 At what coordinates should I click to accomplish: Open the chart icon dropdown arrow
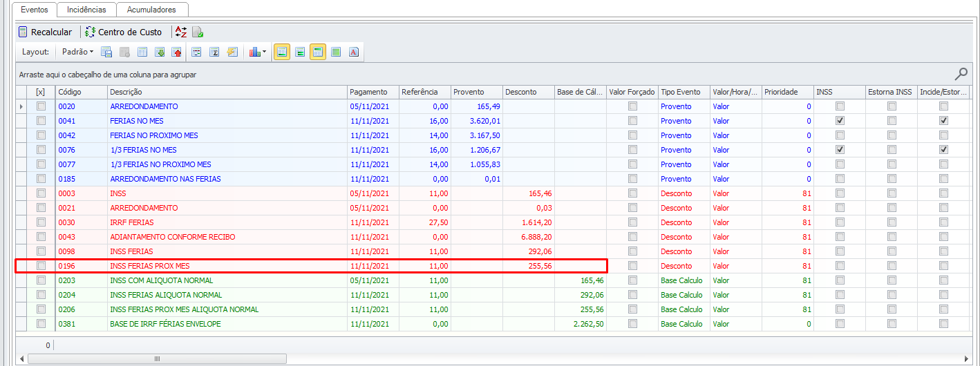264,52
